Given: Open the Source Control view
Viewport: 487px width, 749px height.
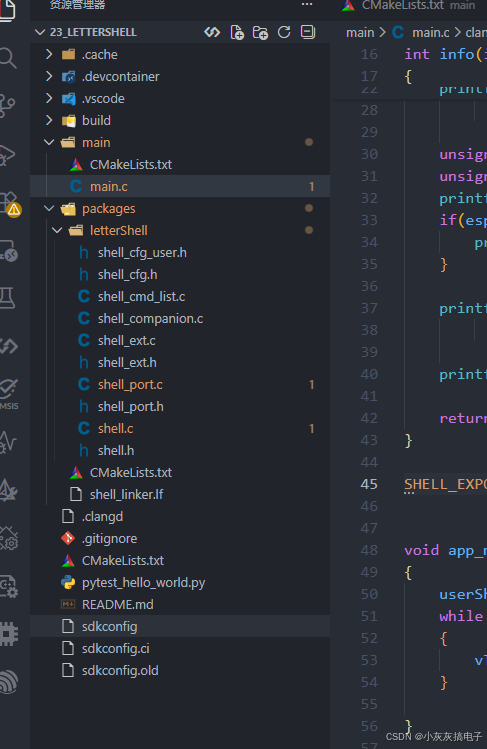Looking at the screenshot, I should pyautogui.click(x=7, y=106).
